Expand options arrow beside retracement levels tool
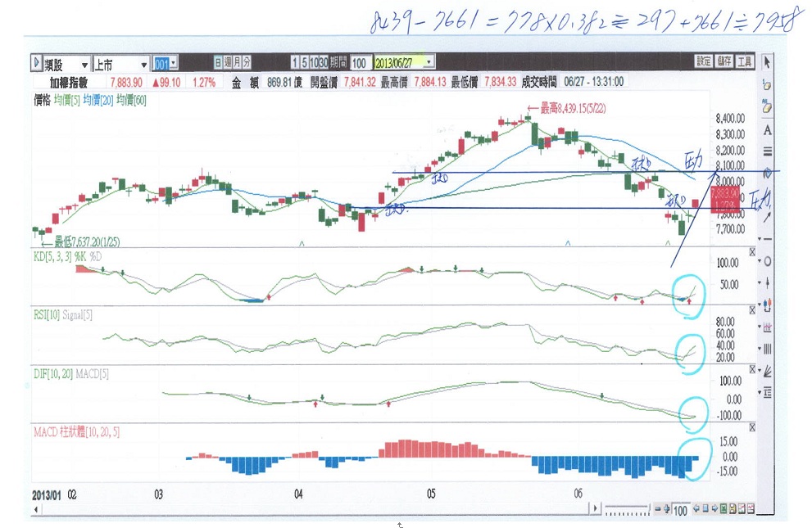 [x=760, y=392]
